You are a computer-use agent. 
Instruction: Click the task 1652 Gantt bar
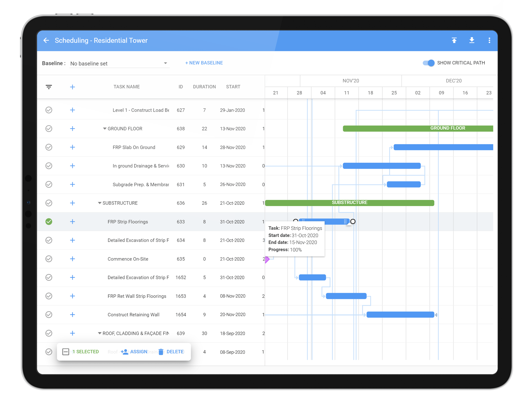(313, 278)
